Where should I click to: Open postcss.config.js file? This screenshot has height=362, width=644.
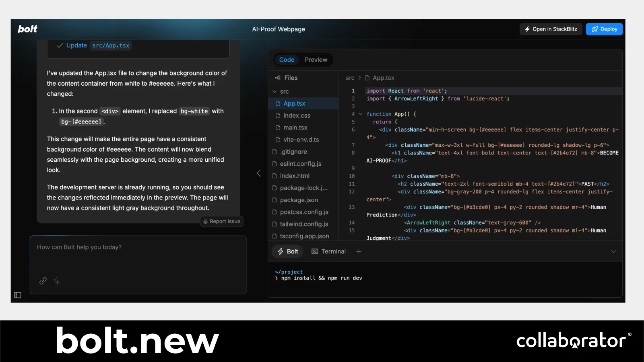tap(303, 212)
